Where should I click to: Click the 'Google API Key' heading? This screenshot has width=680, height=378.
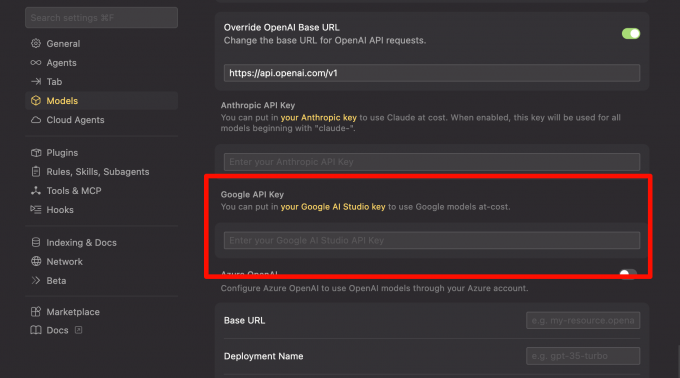(252, 195)
